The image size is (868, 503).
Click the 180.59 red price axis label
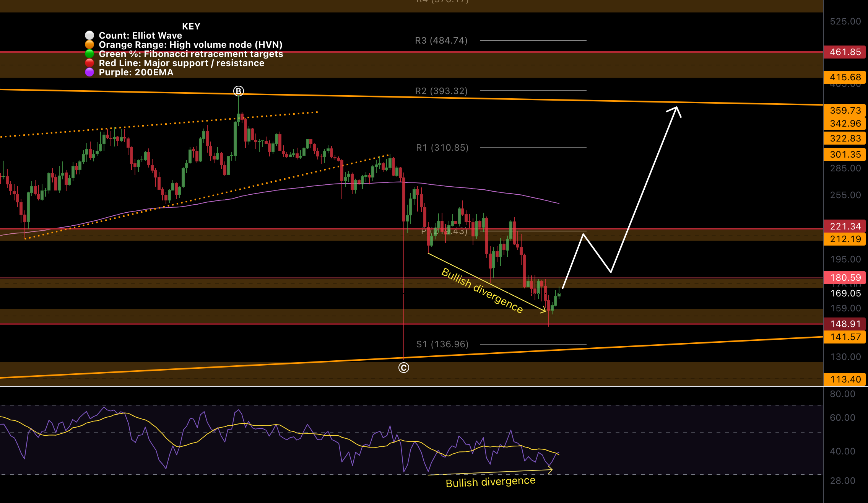pyautogui.click(x=845, y=278)
